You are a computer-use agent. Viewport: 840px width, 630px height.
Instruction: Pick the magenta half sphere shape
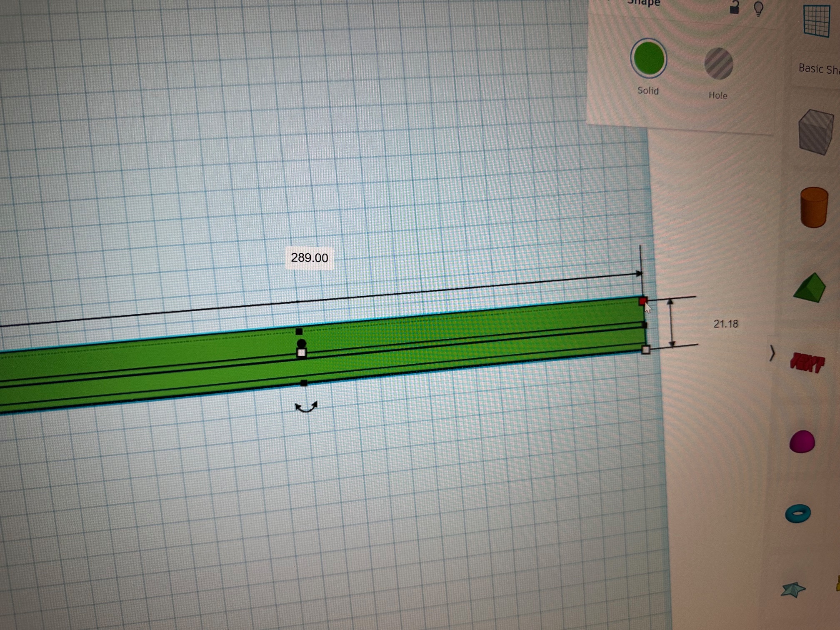pyautogui.click(x=802, y=442)
